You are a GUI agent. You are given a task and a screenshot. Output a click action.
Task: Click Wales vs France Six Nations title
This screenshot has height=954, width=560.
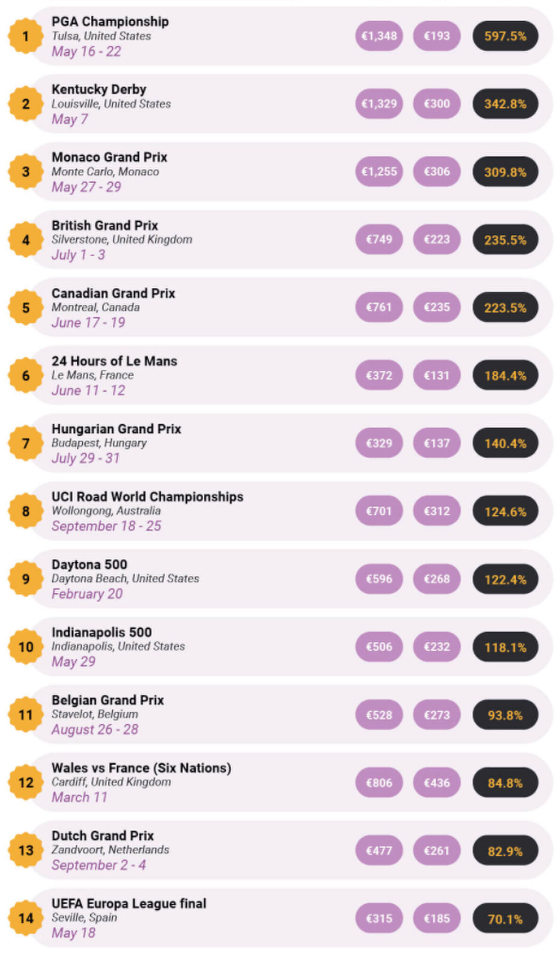click(x=141, y=768)
